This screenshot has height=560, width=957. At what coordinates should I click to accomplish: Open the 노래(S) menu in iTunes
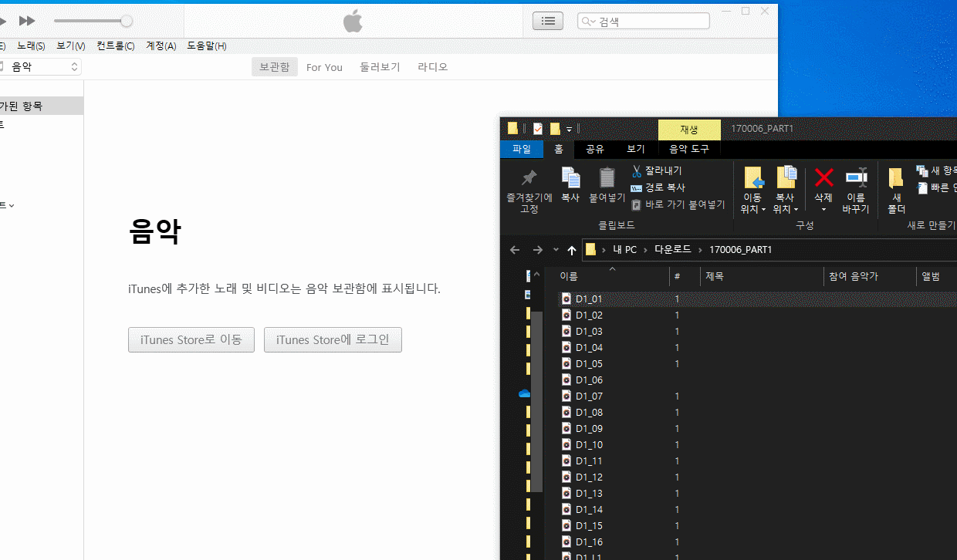pos(31,46)
